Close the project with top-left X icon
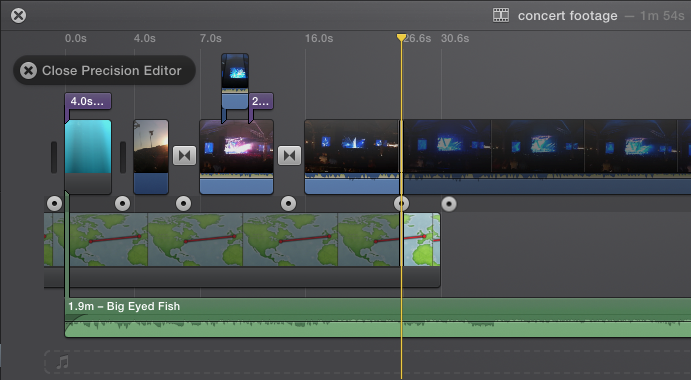 (x=19, y=16)
